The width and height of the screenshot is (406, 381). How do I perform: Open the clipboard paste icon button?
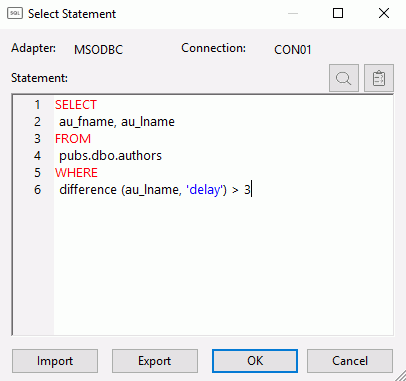pyautogui.click(x=379, y=78)
